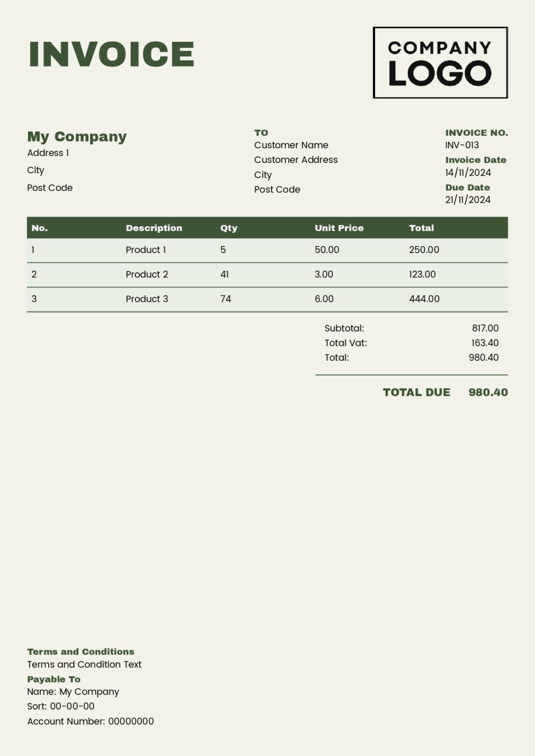Click the Terms and Condition Text line

[x=84, y=664]
